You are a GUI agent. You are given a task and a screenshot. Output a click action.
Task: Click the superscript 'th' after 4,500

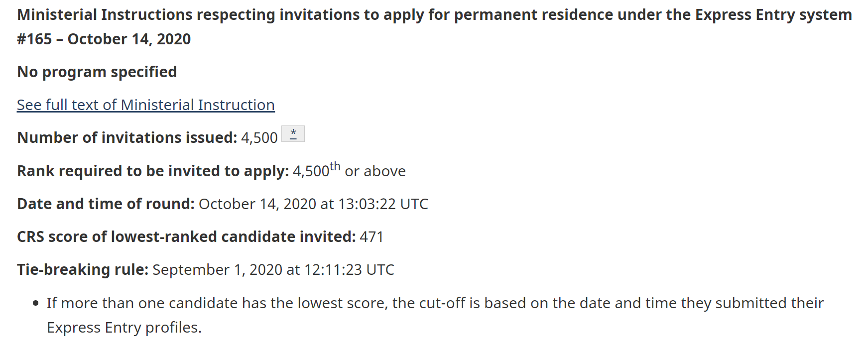click(335, 166)
